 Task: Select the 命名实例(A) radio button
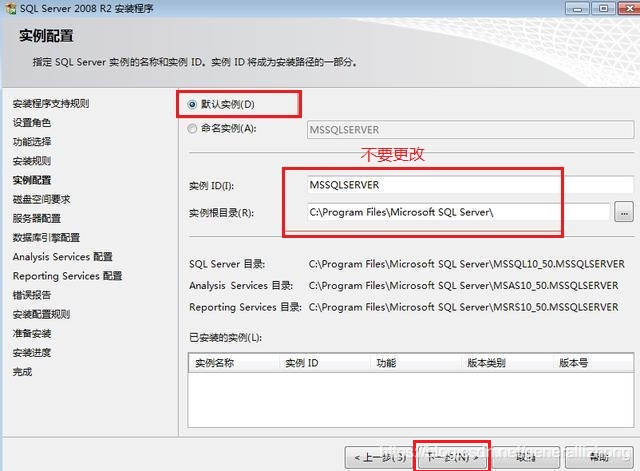(x=192, y=129)
